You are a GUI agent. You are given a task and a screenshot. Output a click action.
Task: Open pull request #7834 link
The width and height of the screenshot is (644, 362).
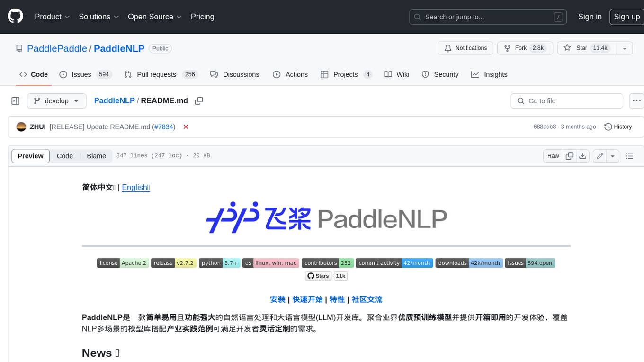164,127
